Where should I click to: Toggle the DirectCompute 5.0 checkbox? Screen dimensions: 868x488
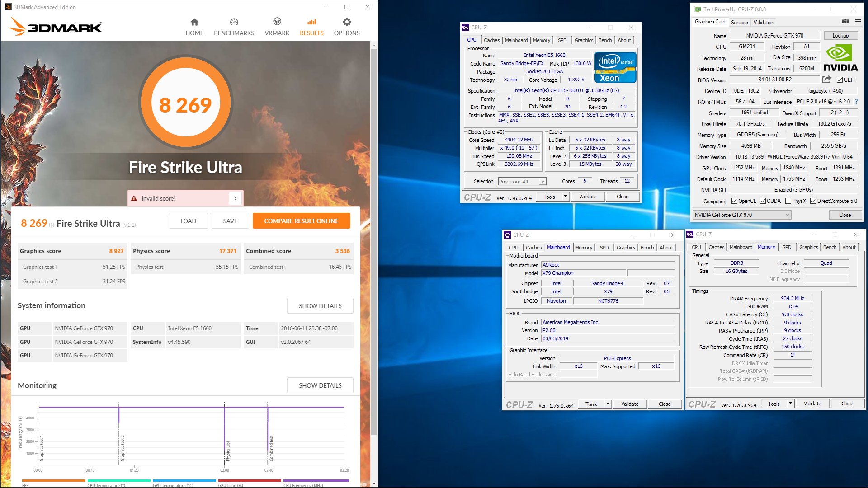[x=813, y=201]
